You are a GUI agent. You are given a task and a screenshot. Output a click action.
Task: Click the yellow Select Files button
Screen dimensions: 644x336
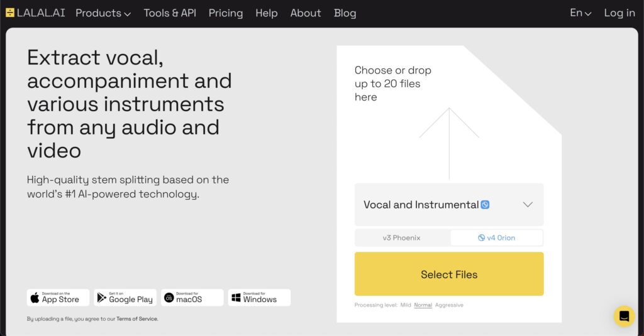[449, 274]
